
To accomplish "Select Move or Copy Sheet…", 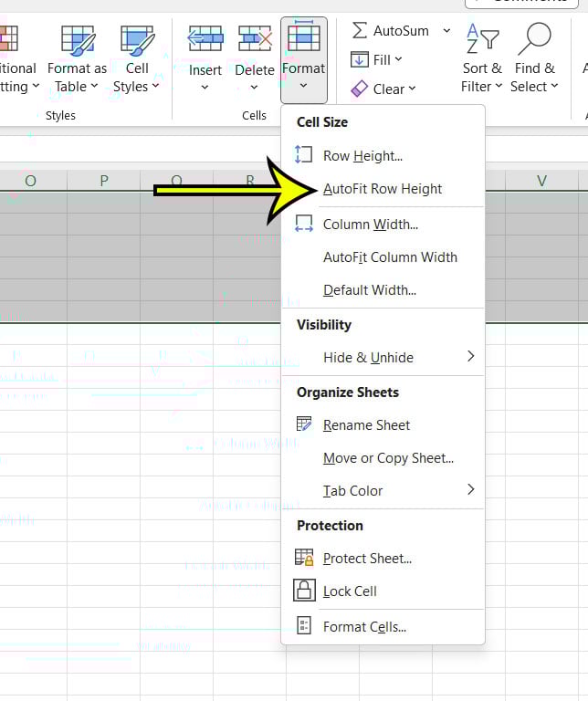I will coord(383,458).
